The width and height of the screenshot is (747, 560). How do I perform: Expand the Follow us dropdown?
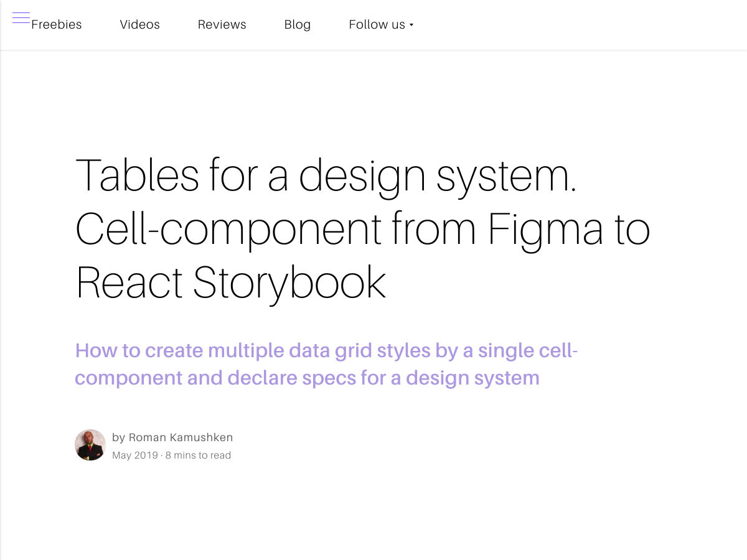377,25
